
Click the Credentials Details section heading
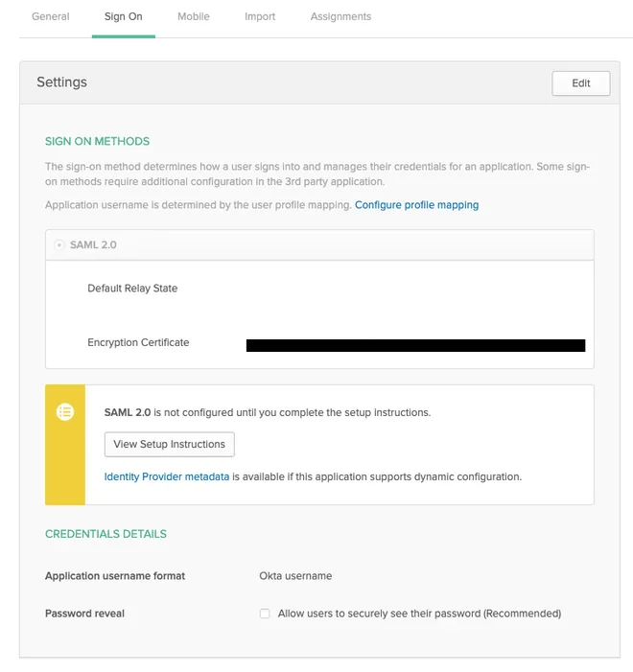(105, 534)
